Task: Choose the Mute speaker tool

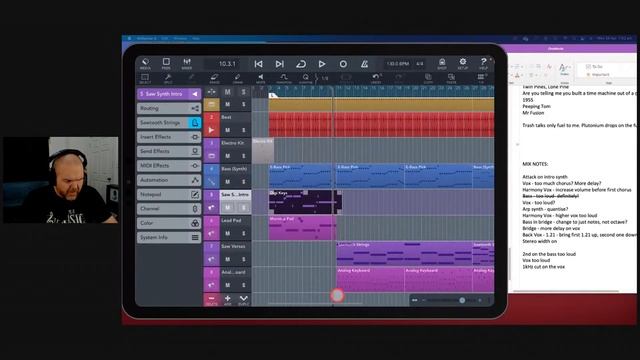Action: pos(260,79)
